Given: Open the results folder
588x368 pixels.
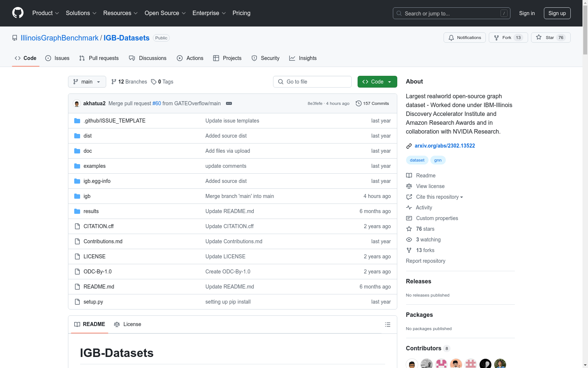Looking at the screenshot, I should (91, 211).
